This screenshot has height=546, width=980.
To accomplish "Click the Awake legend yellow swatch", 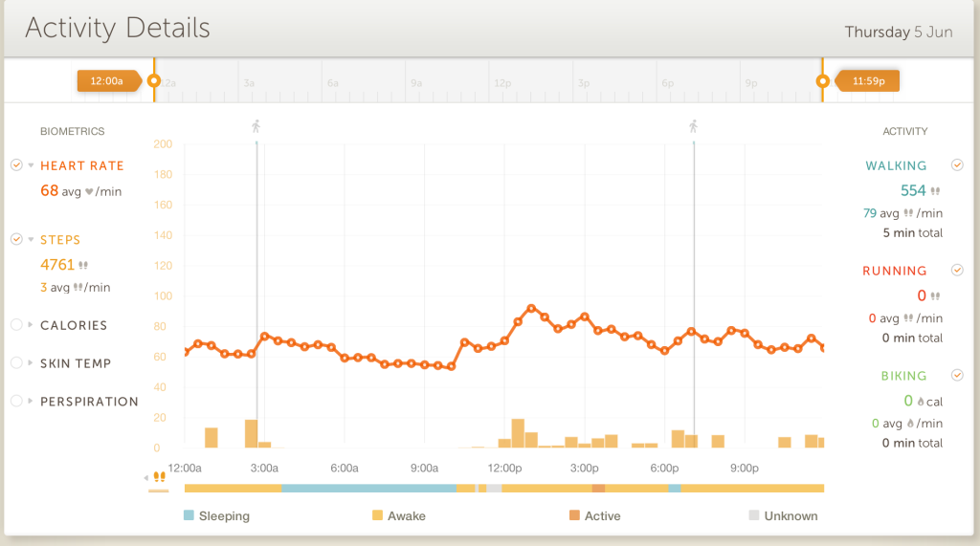I will [377, 515].
